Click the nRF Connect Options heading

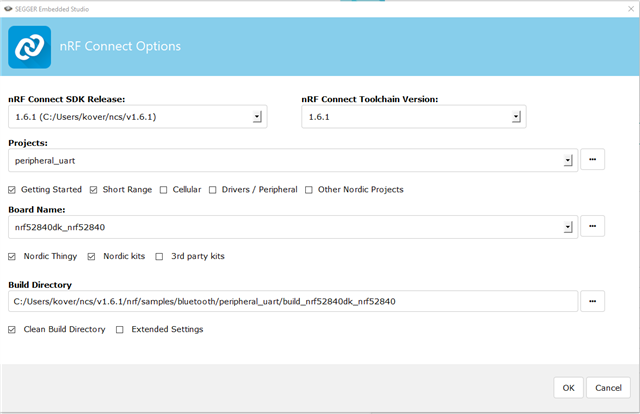tap(120, 46)
